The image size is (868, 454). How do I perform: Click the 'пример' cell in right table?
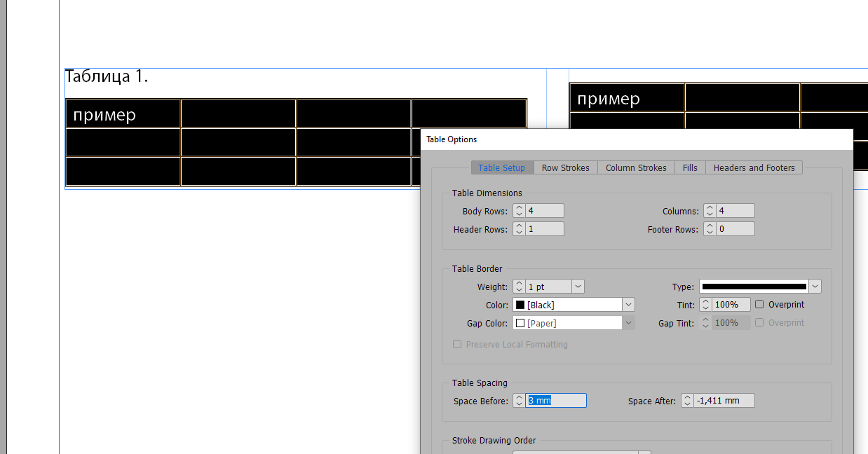click(628, 98)
